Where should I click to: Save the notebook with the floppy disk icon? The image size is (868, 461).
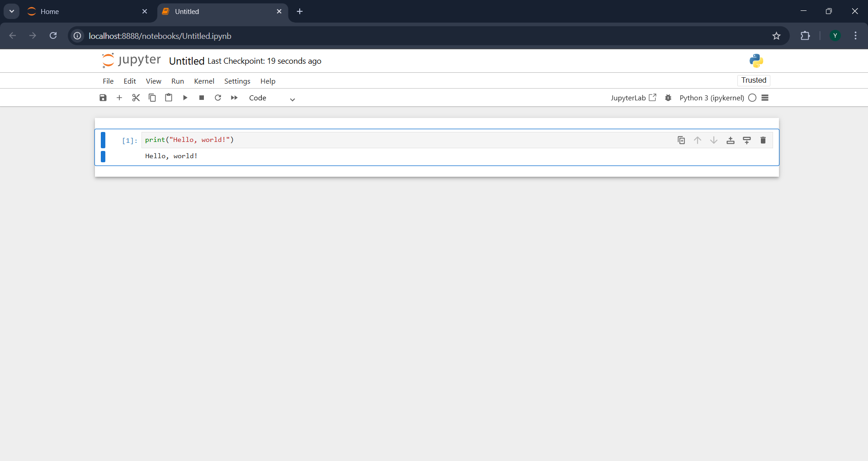pos(103,98)
